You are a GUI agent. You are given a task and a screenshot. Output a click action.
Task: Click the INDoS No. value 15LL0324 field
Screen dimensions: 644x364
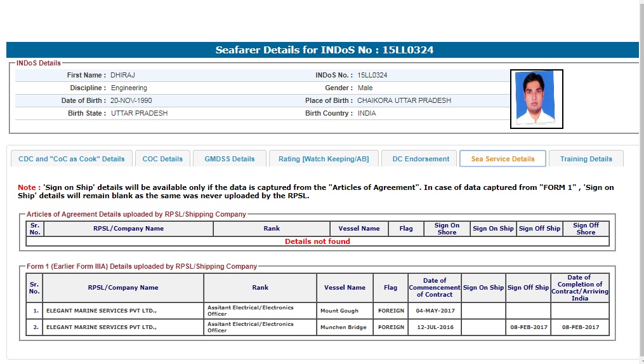(372, 75)
